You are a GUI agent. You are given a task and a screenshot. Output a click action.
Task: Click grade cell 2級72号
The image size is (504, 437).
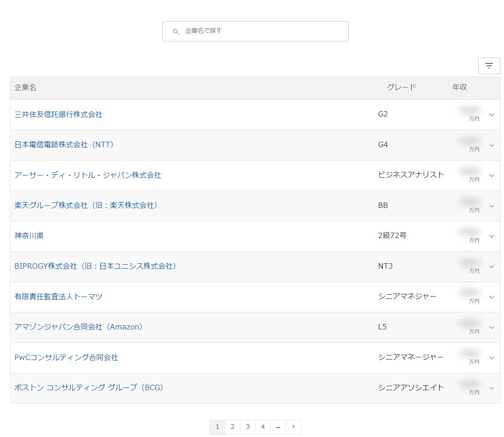pos(392,236)
